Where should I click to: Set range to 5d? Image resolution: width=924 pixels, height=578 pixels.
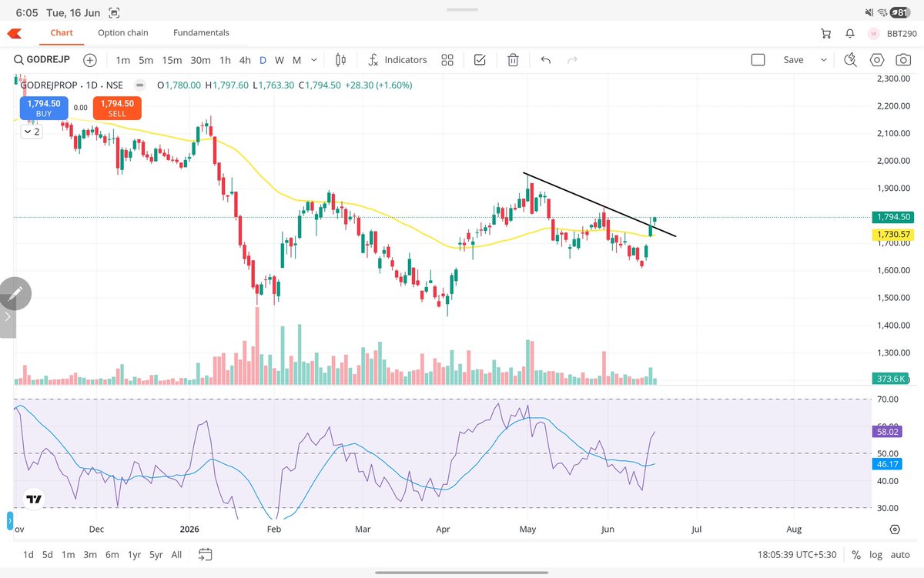(49, 554)
